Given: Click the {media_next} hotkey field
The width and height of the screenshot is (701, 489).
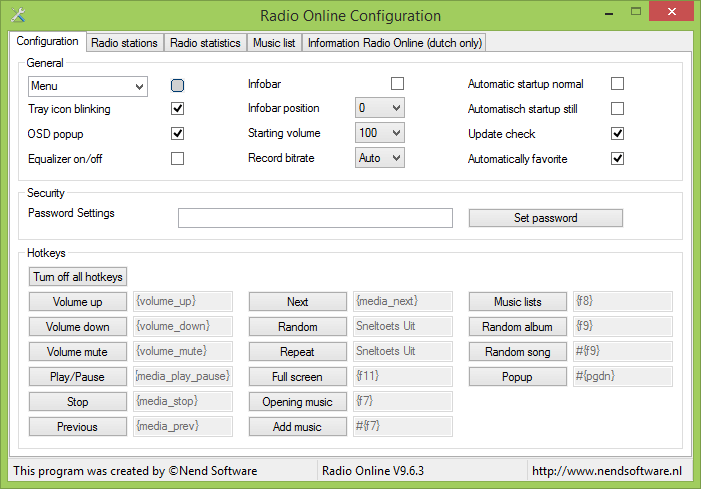Looking at the screenshot, I should coord(403,301).
